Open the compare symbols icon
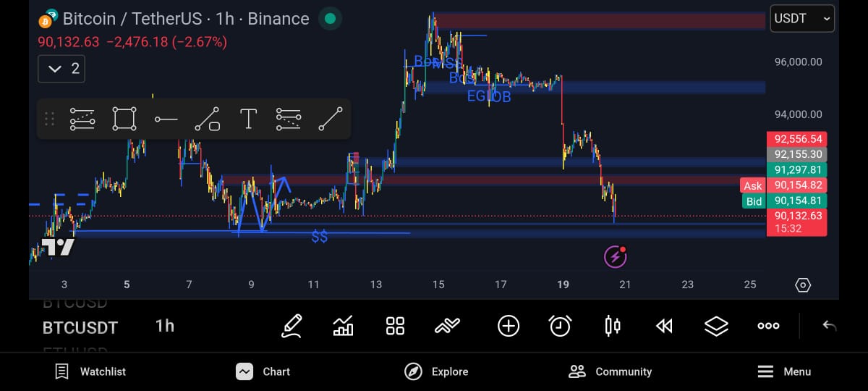The height and width of the screenshot is (391, 868). tap(447, 326)
